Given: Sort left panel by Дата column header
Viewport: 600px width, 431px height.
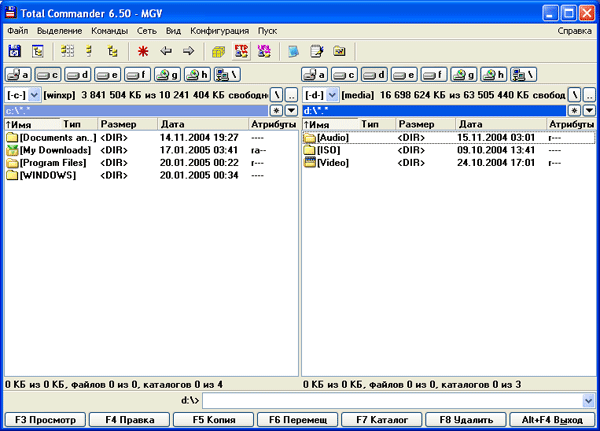Looking at the screenshot, I should coord(203,124).
